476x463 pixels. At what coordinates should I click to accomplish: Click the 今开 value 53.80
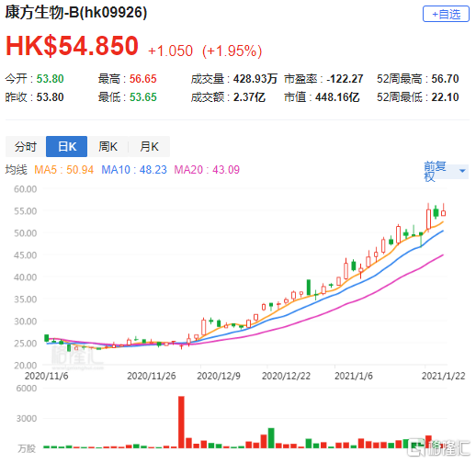pyautogui.click(x=51, y=79)
